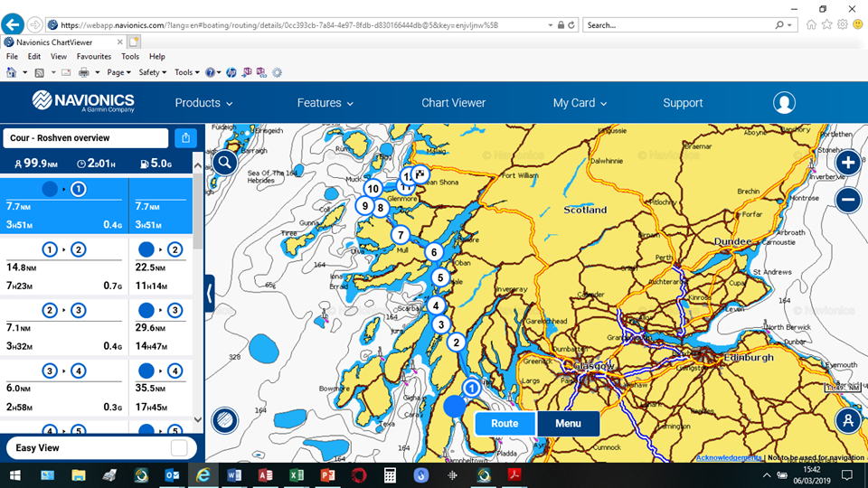Go to Chart Viewer page
The width and height of the screenshot is (868, 488).
point(453,103)
